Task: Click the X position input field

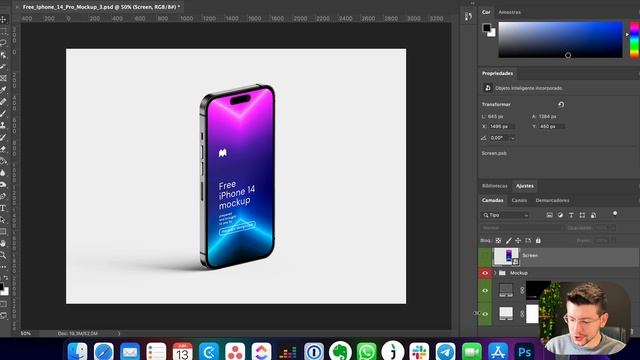Action: [x=502, y=127]
